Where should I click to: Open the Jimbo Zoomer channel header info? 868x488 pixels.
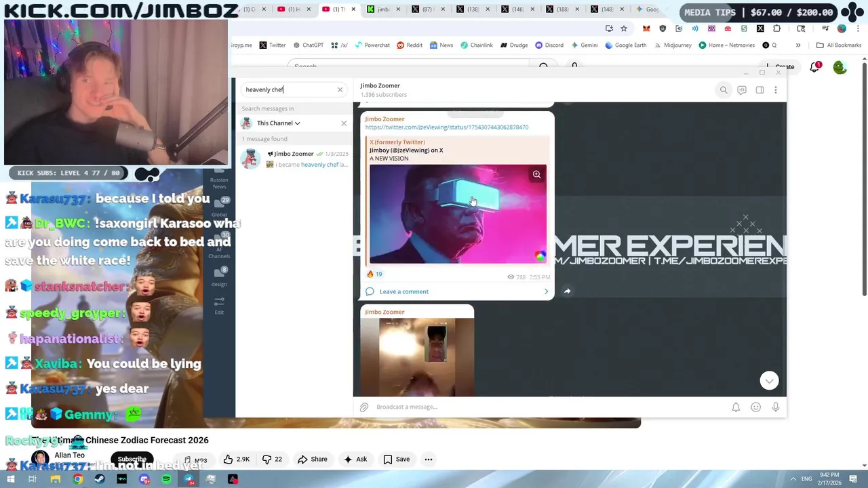[x=383, y=89]
